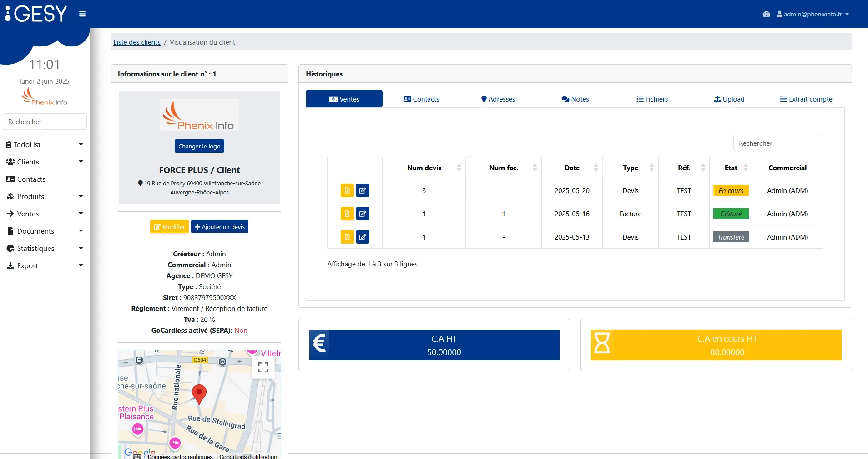Click the Phenix Info logo in client card

[x=199, y=115]
